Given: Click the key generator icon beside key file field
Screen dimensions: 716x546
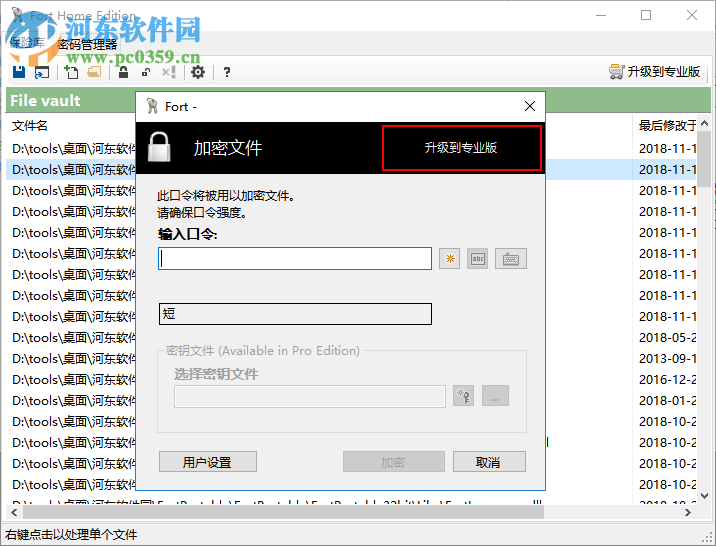Looking at the screenshot, I should click(463, 396).
